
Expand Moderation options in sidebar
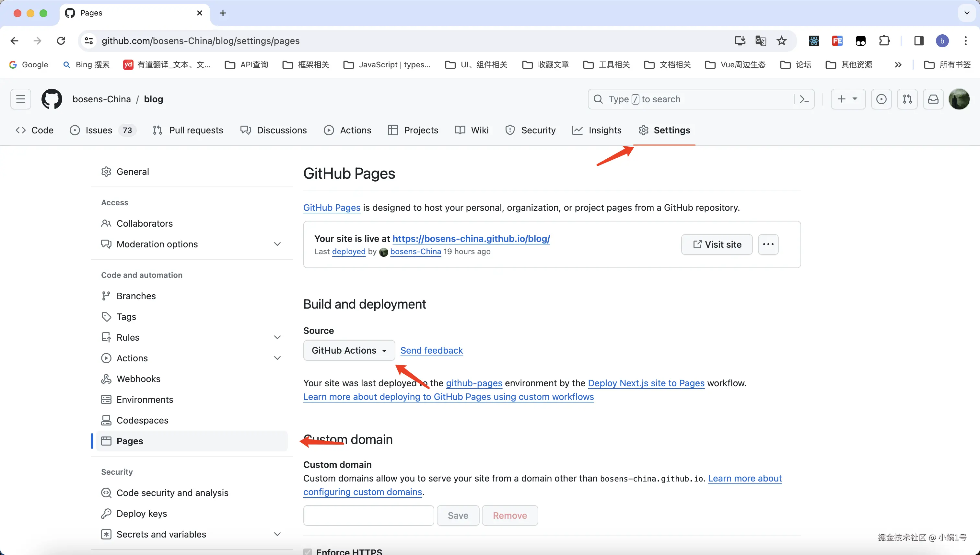tap(277, 244)
